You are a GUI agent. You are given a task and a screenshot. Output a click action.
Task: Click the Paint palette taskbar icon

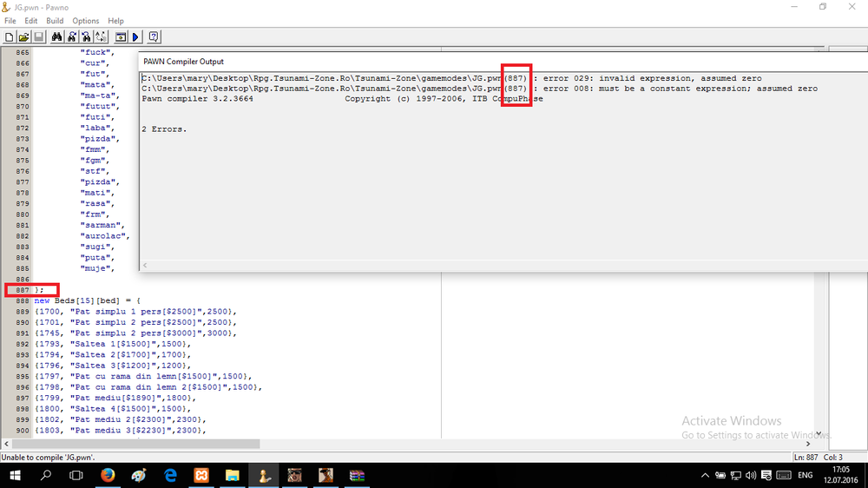tap(139, 475)
